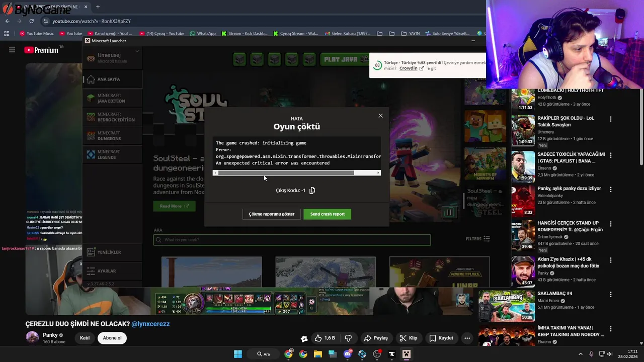Image resolution: width=644 pixels, height=362 pixels.
Task: Open options for SAKLAMBAÇ #4 video
Action: pos(611,294)
